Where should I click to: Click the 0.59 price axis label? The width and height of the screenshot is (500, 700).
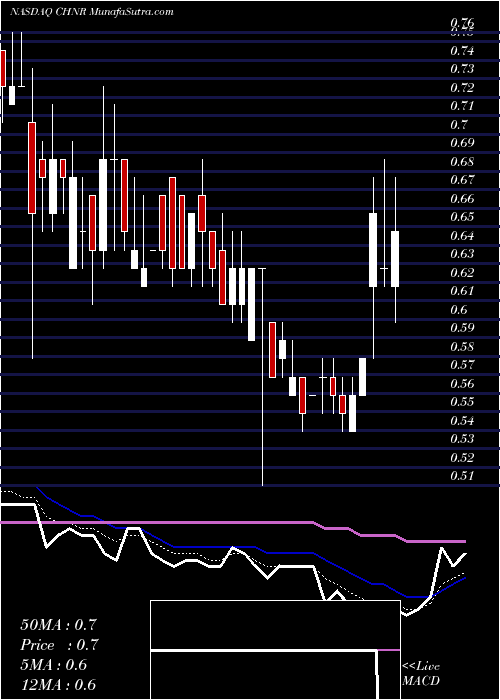(462, 329)
